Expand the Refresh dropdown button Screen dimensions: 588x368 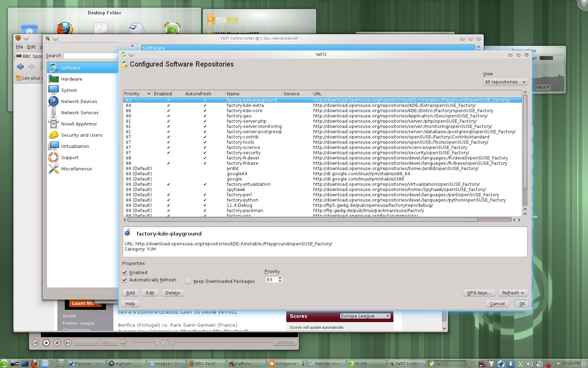click(513, 293)
